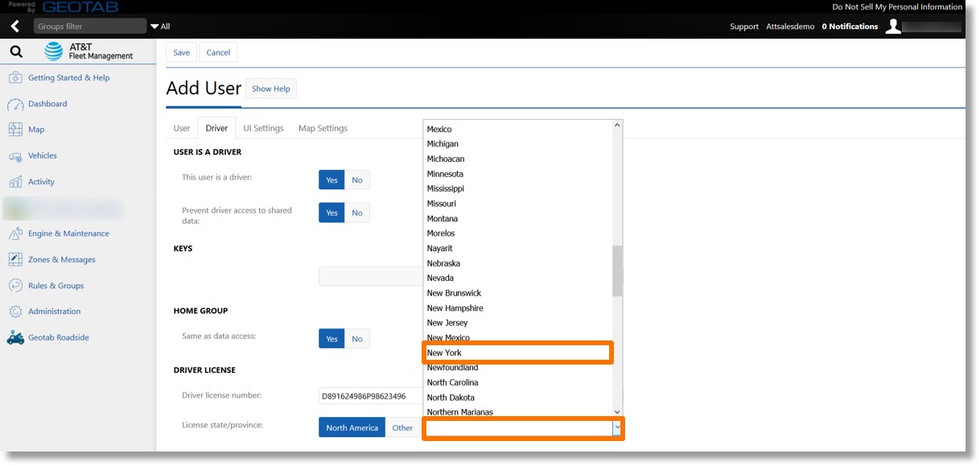The width and height of the screenshot is (980, 466).
Task: Click the Vehicles truck icon
Action: pos(15,156)
